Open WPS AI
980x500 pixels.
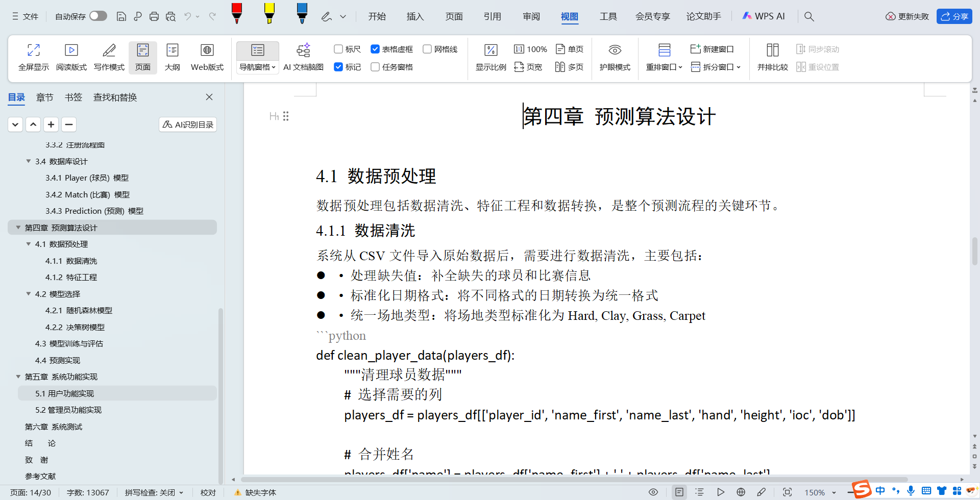pyautogui.click(x=764, y=16)
